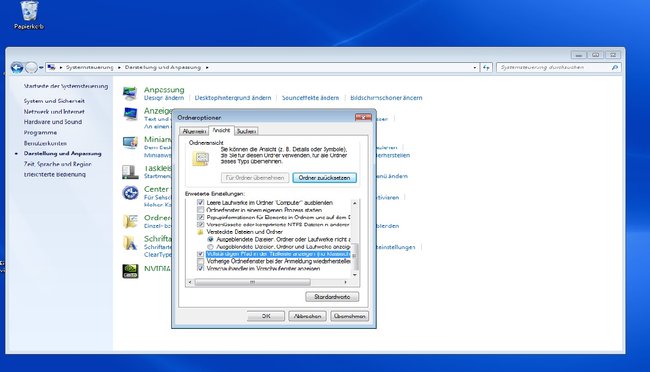Open System und Sicherheit in sidebar
650x372 pixels.
(54, 101)
